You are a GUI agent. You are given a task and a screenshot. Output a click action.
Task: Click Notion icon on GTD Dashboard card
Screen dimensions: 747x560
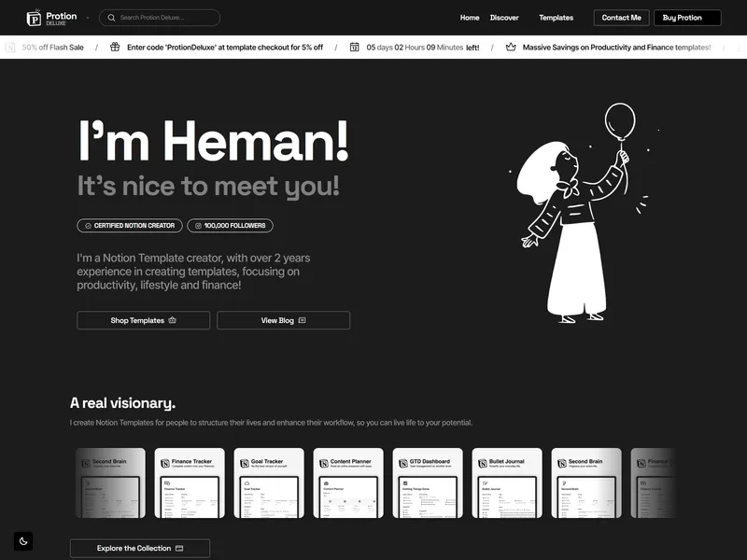point(403,463)
